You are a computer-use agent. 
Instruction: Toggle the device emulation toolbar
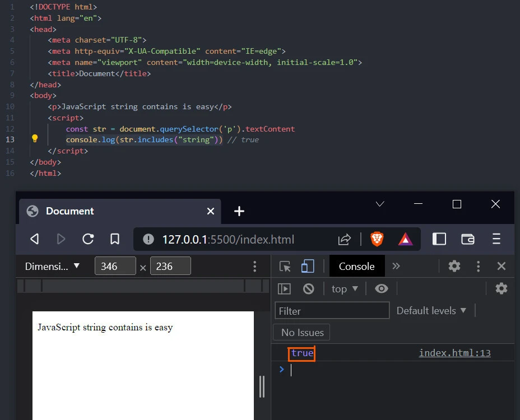307,266
